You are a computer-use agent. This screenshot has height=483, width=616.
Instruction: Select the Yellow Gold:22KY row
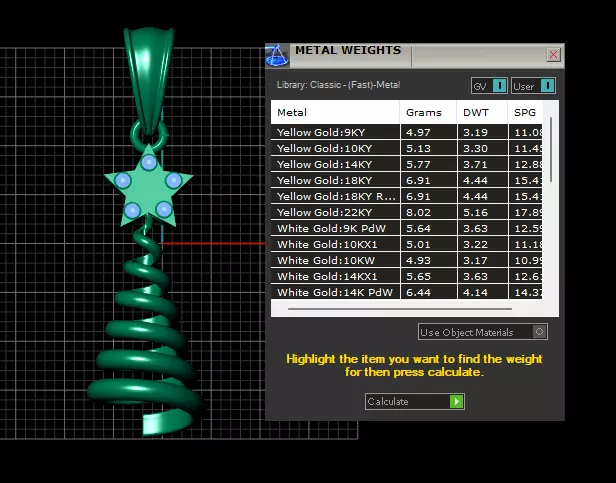[407, 213]
